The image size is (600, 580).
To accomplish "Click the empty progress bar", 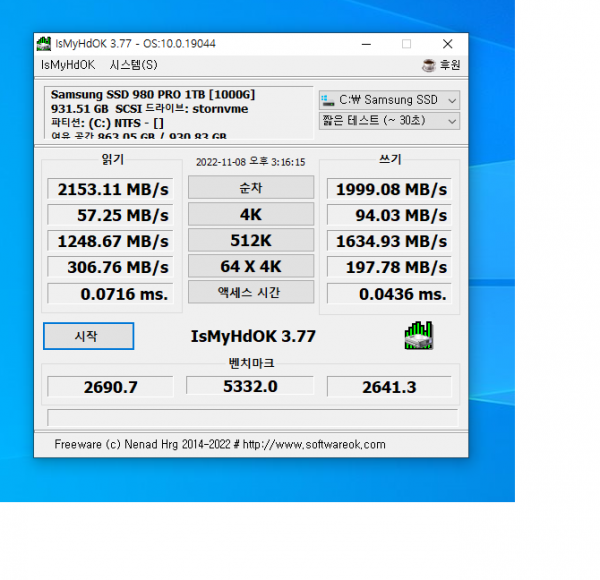I will (253, 417).
